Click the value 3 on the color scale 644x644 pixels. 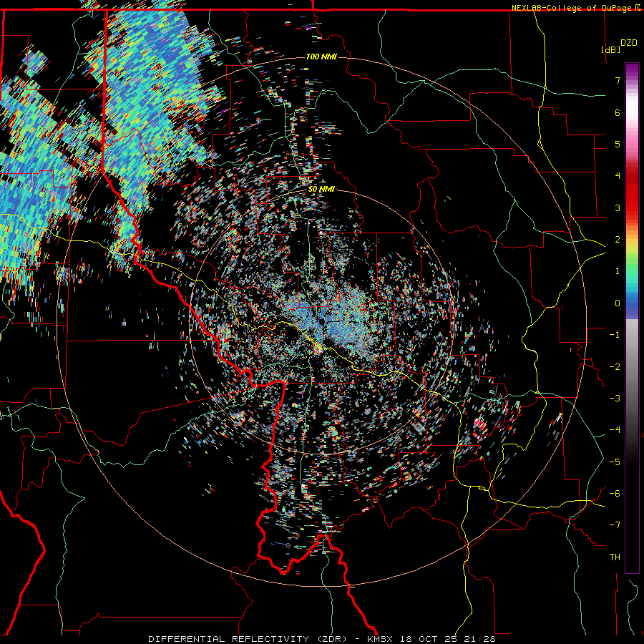coord(618,208)
